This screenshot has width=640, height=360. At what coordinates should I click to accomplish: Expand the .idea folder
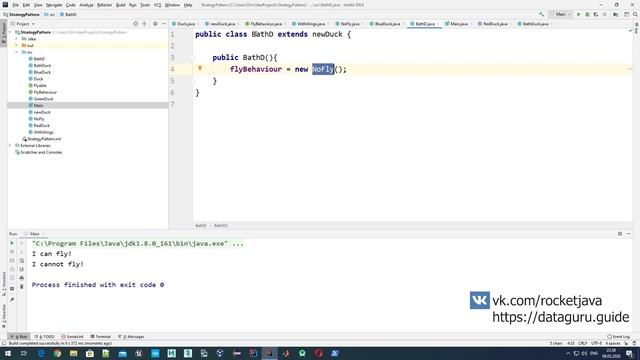click(17, 39)
